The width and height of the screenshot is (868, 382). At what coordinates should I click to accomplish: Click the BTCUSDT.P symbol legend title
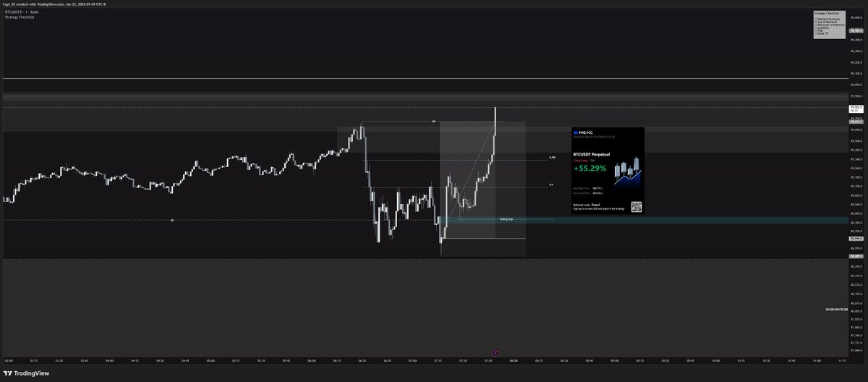(x=22, y=12)
